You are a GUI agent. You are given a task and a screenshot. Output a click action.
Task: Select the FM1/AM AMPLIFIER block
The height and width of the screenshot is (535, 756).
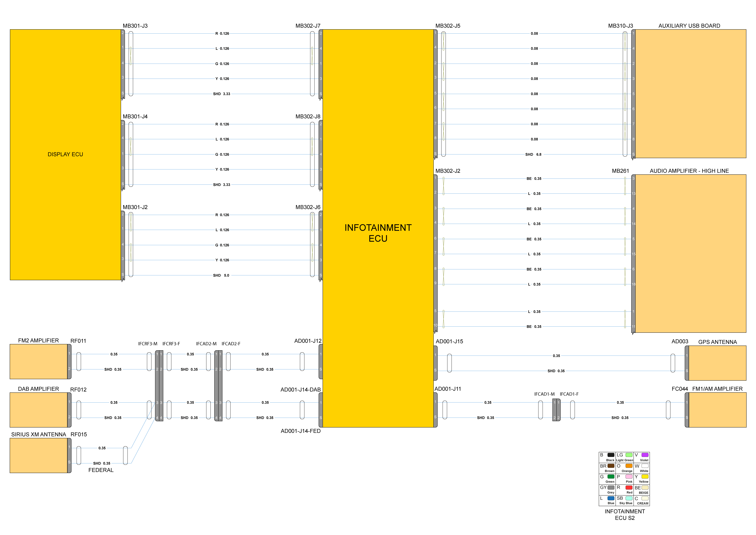(x=717, y=410)
